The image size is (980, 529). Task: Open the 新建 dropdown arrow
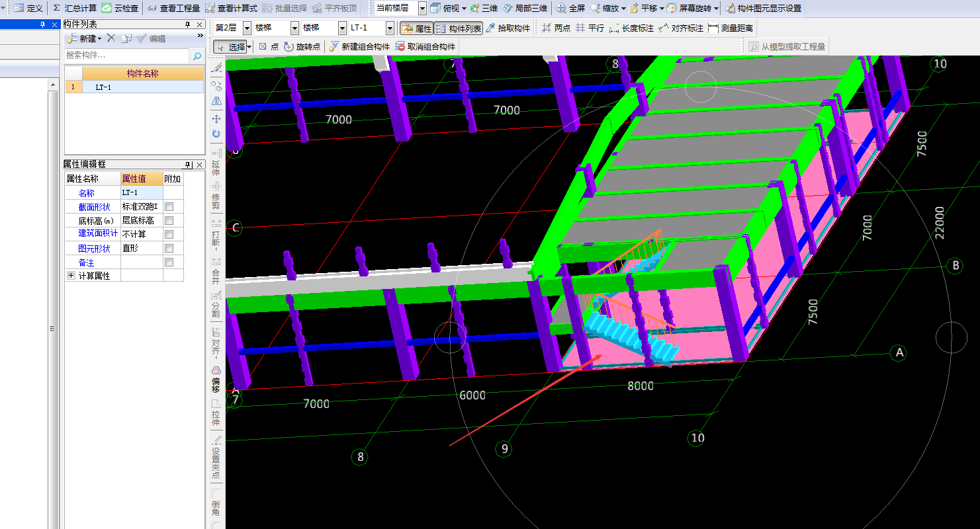[101, 39]
